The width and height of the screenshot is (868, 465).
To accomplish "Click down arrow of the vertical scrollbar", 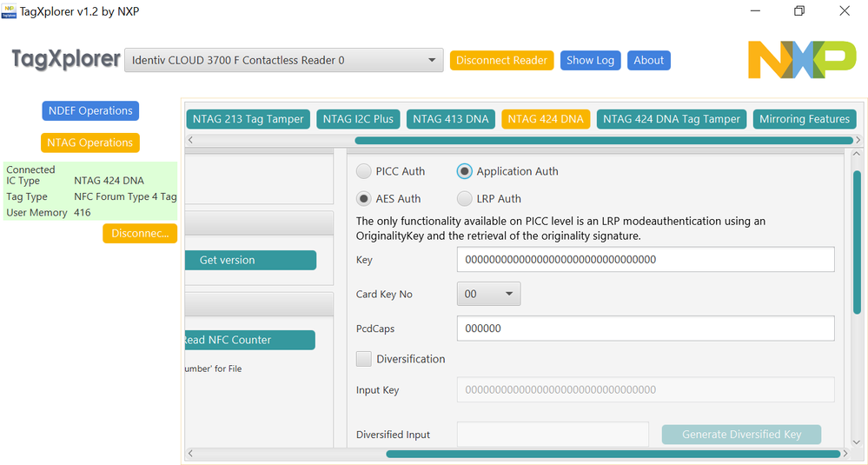I will [x=857, y=442].
